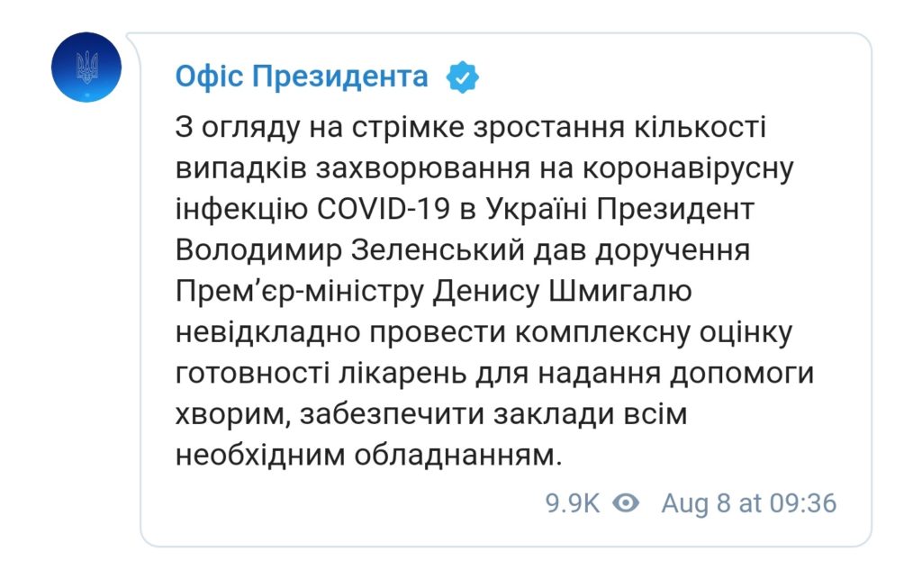
Task: Click the 9.9K view counter
Action: pos(572,503)
